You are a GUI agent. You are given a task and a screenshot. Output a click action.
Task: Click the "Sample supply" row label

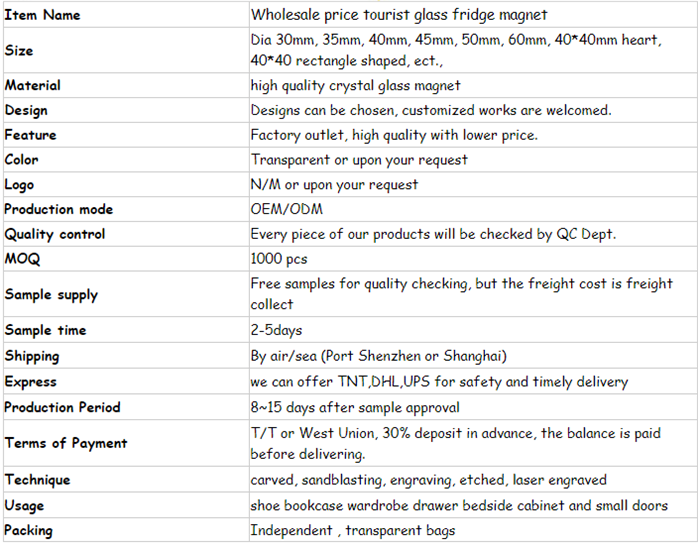51,294
